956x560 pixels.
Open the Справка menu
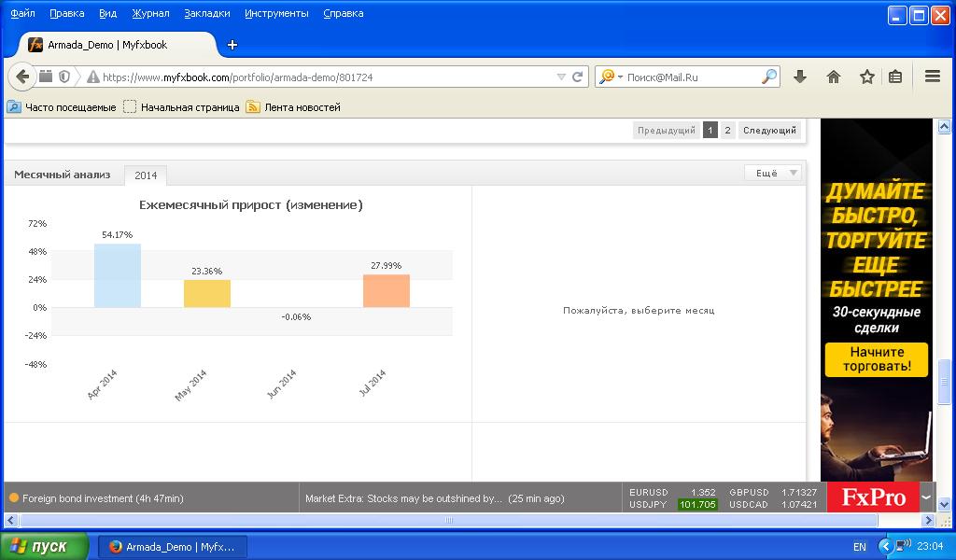point(344,13)
